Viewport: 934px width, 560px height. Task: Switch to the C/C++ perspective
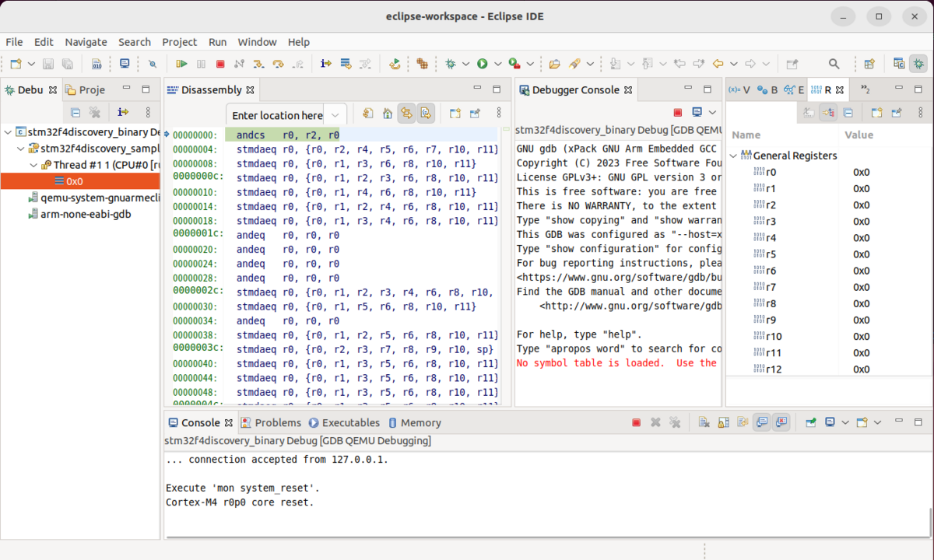899,64
